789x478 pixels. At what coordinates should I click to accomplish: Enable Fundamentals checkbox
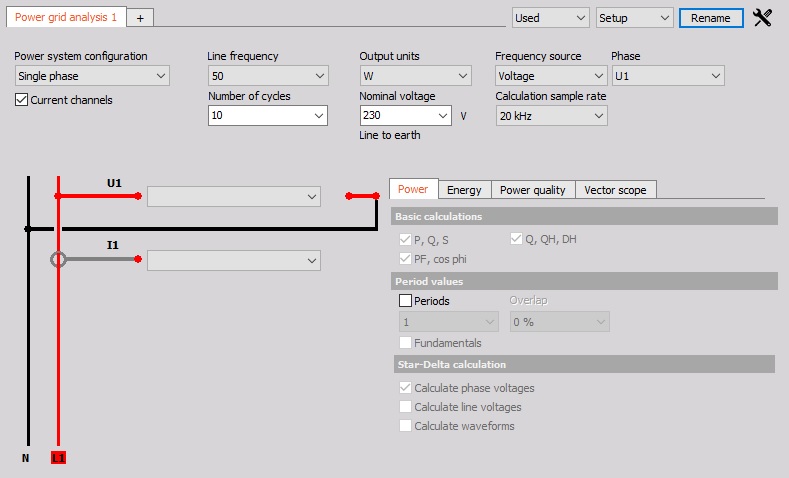(x=405, y=343)
